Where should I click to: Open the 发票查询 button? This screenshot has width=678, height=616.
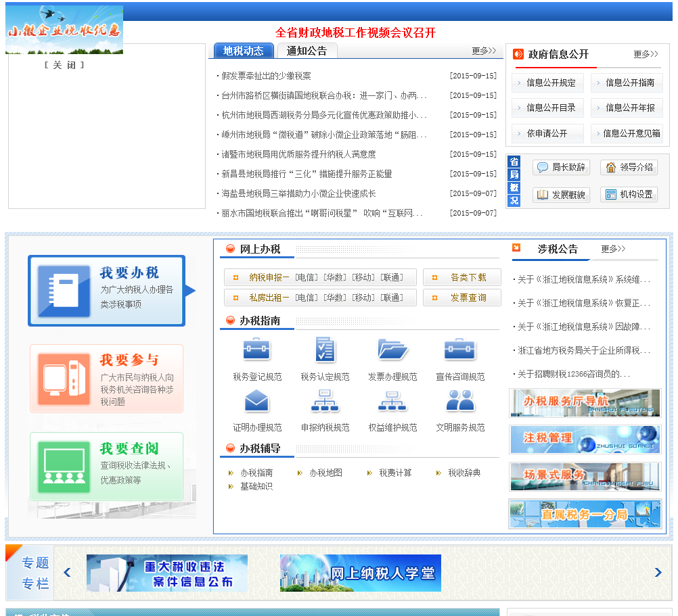[x=461, y=298]
